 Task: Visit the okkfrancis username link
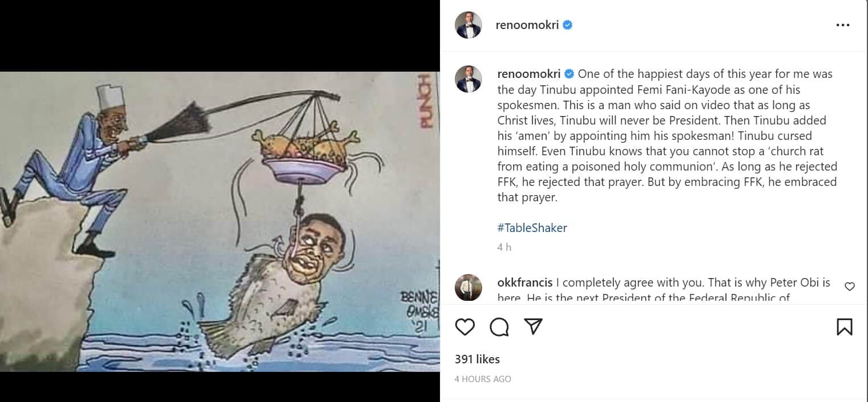(524, 283)
